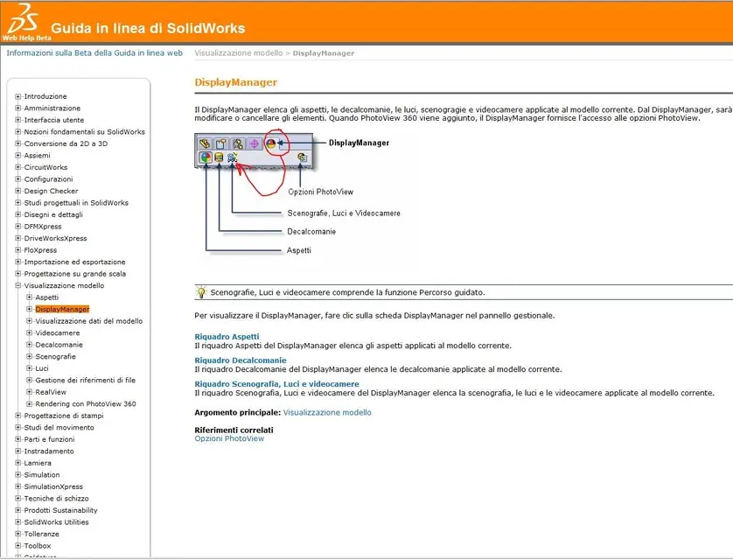
Task: Open the Luci tree topic
Action: pos(42,368)
